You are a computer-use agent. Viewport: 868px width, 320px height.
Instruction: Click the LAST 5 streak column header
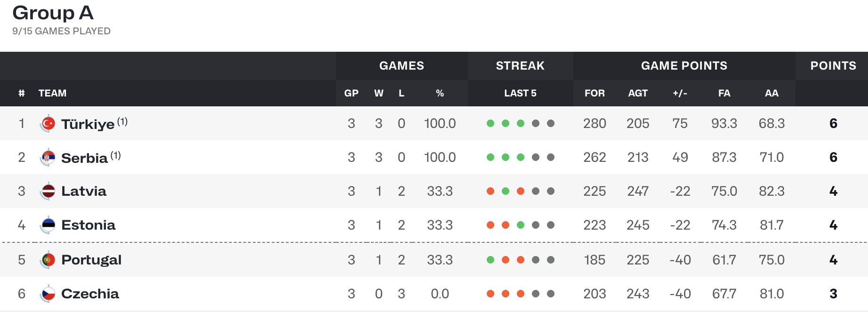(520, 93)
